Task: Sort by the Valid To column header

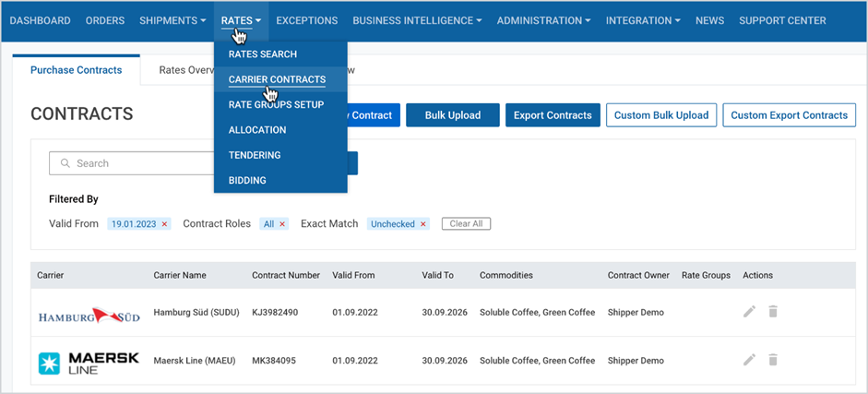Action: [437, 275]
